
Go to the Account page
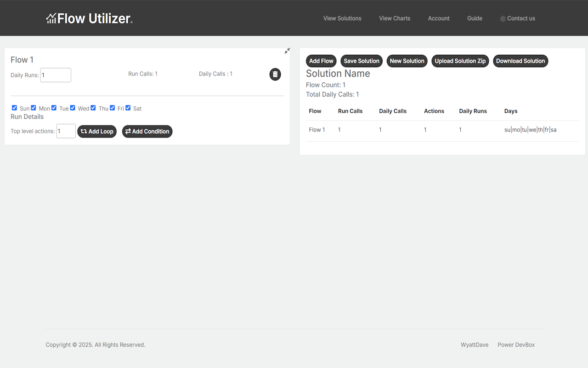pyautogui.click(x=439, y=18)
